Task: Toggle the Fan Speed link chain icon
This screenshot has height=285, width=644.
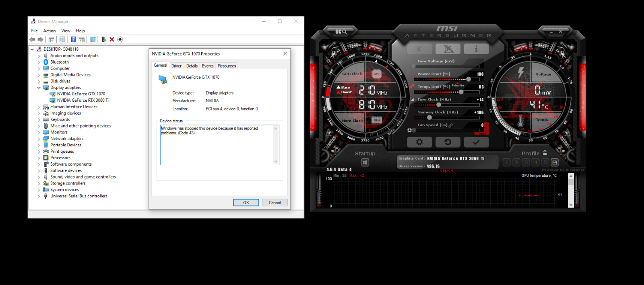Action: tap(451, 125)
